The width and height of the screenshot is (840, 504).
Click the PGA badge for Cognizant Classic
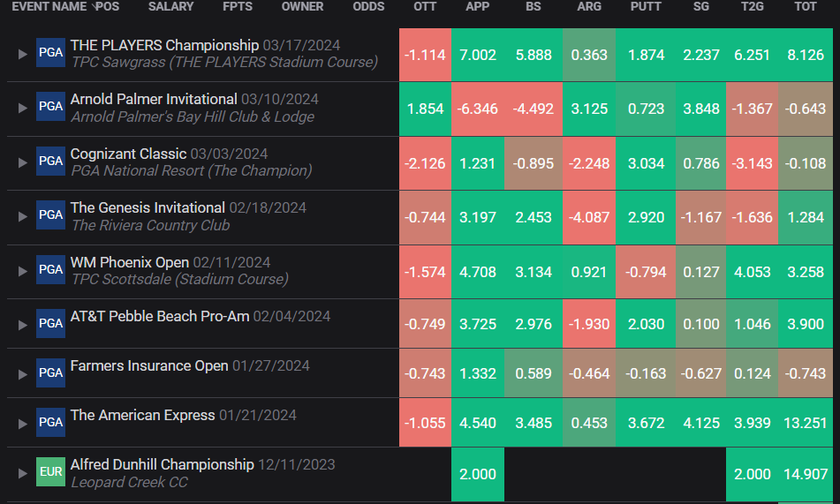51,161
